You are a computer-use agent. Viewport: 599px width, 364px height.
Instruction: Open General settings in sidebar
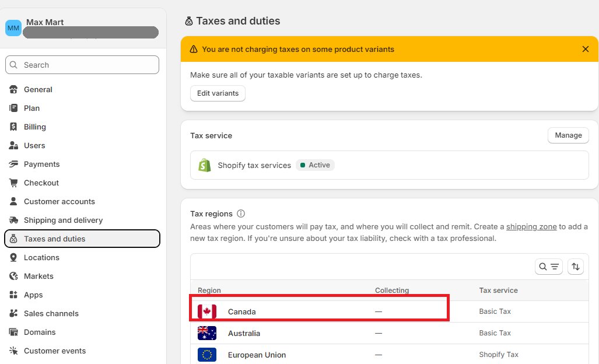click(x=38, y=90)
